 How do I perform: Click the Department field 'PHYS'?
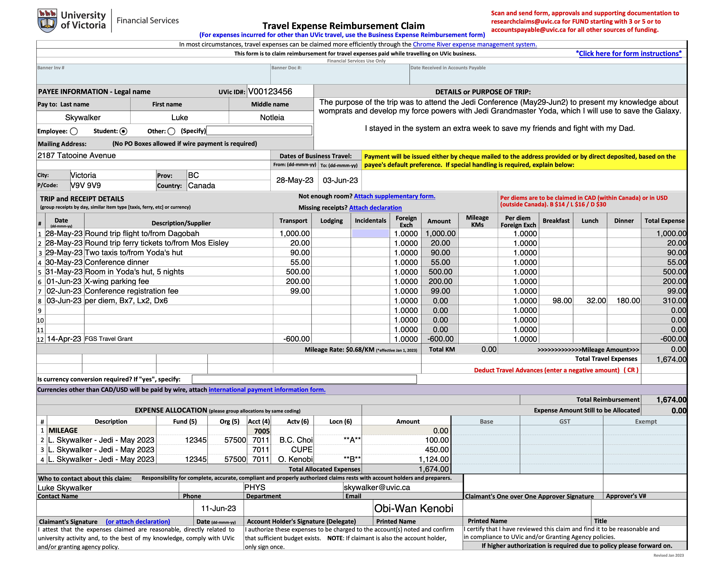pyautogui.click(x=293, y=487)
